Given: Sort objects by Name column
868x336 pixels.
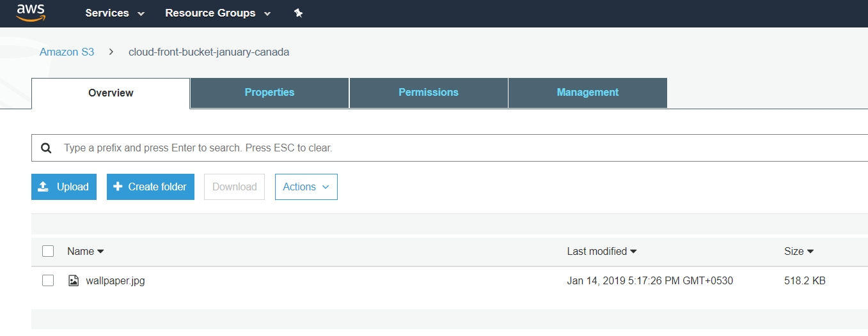Looking at the screenshot, I should pos(85,251).
